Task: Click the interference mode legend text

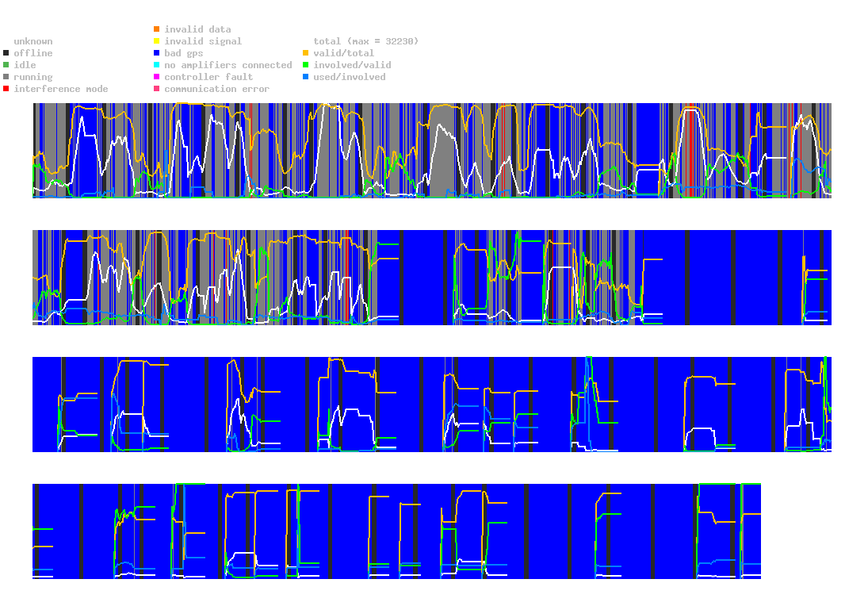Action: click(61, 89)
